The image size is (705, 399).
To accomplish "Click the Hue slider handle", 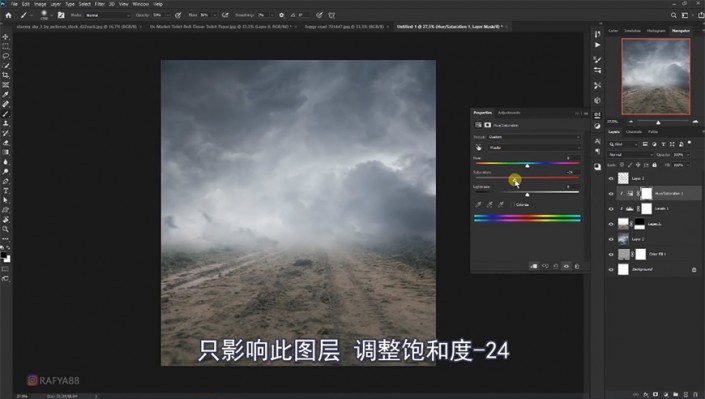I will click(527, 166).
